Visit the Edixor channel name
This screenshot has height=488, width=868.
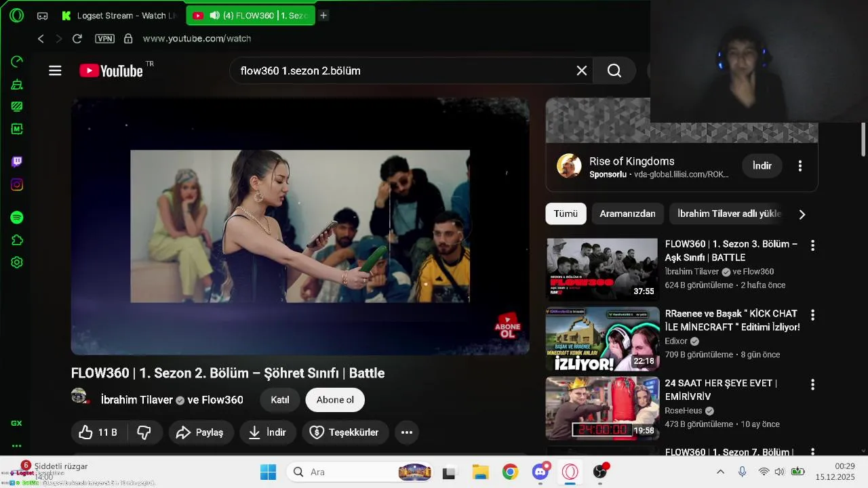[x=676, y=341]
